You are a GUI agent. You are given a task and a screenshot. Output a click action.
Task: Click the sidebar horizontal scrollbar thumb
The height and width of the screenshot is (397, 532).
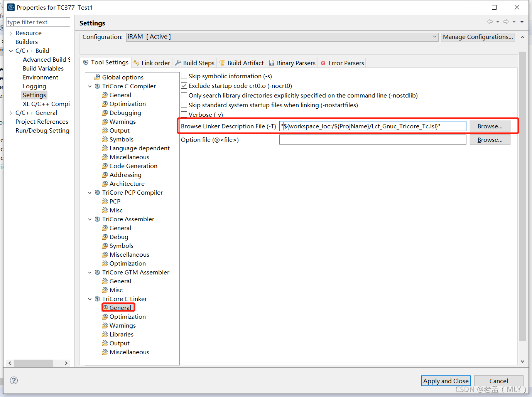34,363
